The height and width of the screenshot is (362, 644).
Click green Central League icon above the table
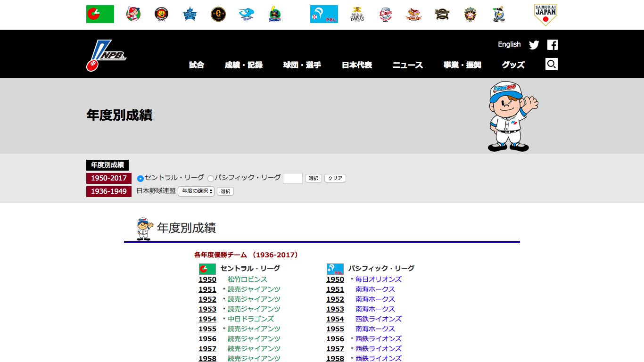pyautogui.click(x=207, y=269)
